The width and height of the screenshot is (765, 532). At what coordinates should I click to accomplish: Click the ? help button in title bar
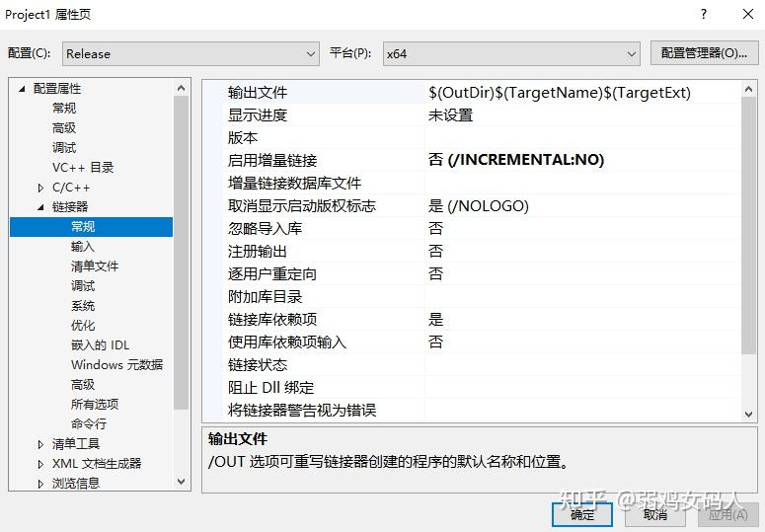point(704,14)
